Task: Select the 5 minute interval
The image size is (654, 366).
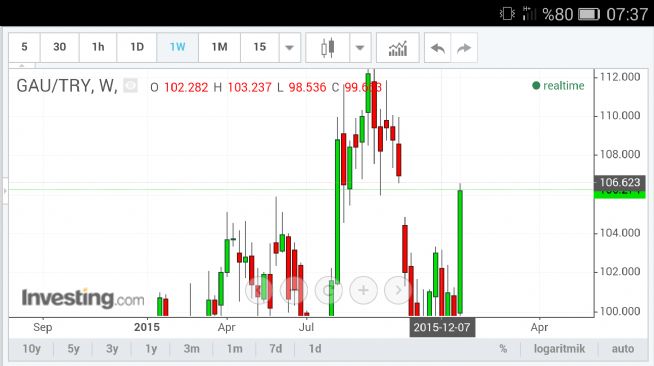Action: (x=24, y=47)
